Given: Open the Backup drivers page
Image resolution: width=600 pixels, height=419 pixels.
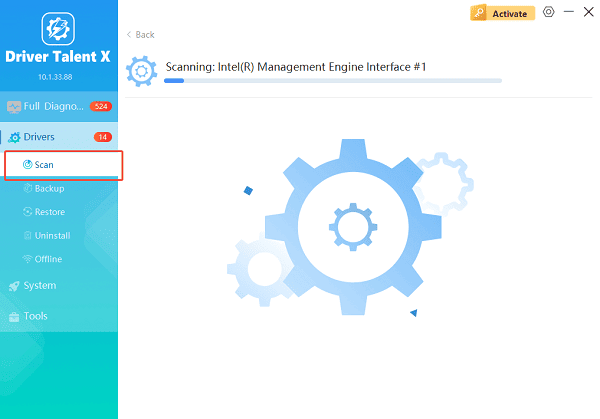Looking at the screenshot, I should [x=49, y=188].
